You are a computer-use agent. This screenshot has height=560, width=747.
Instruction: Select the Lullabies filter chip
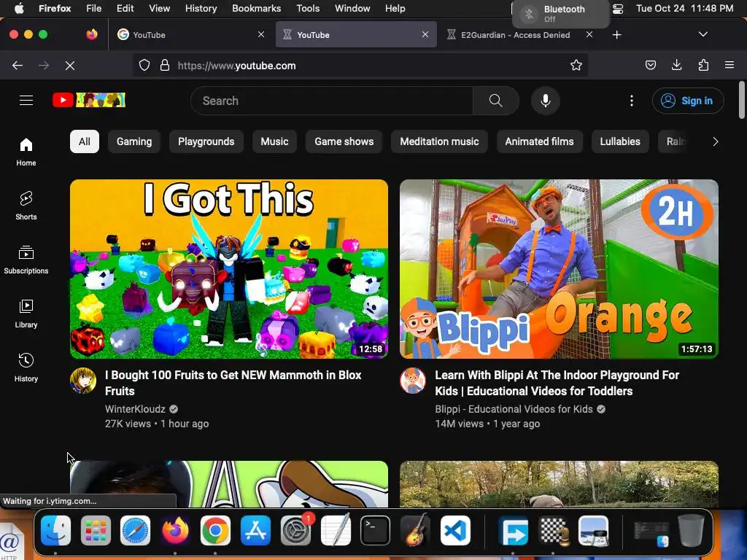[x=620, y=141]
